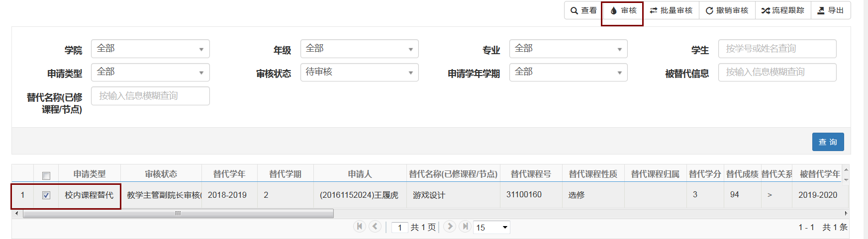This screenshot has width=868, height=239.
Task: Open 批量审核 batch review
Action: click(x=671, y=10)
